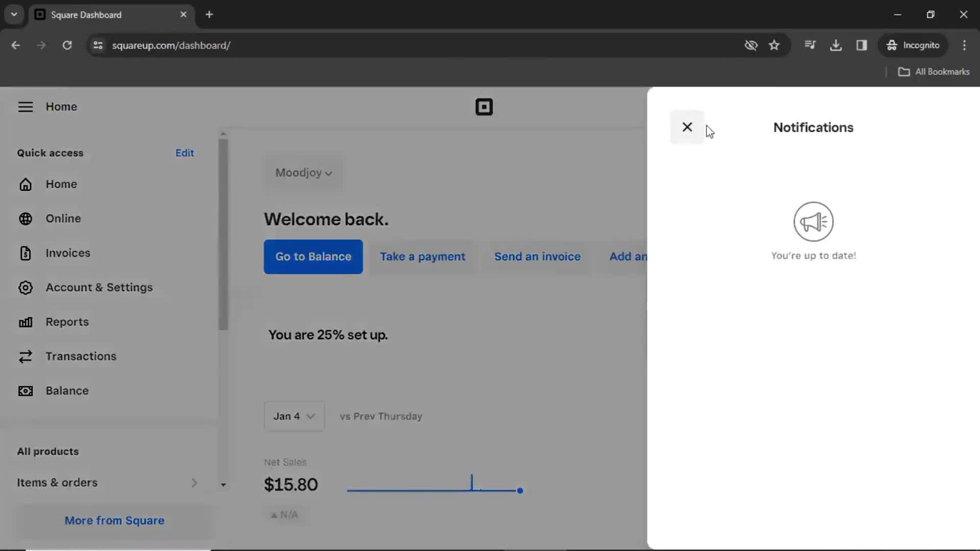Open the hamburger menu icon
The width and height of the screenshot is (980, 551).
[26, 107]
